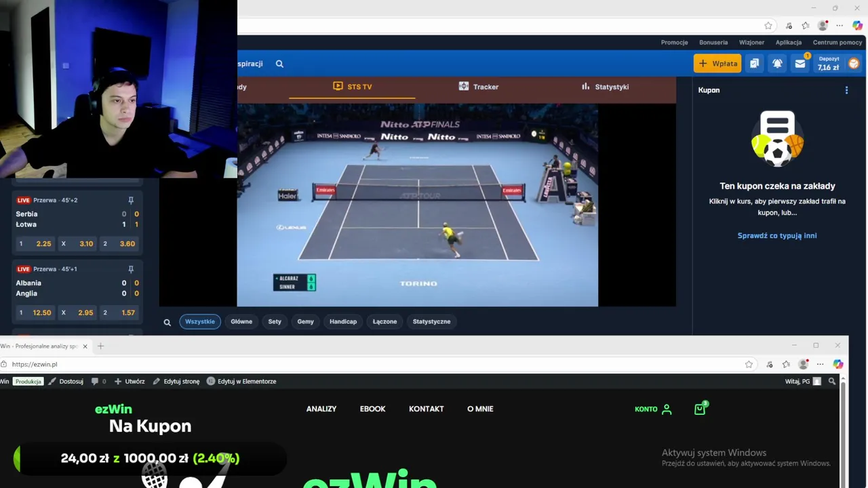Open Promocje in STS top menu

pos(674,42)
